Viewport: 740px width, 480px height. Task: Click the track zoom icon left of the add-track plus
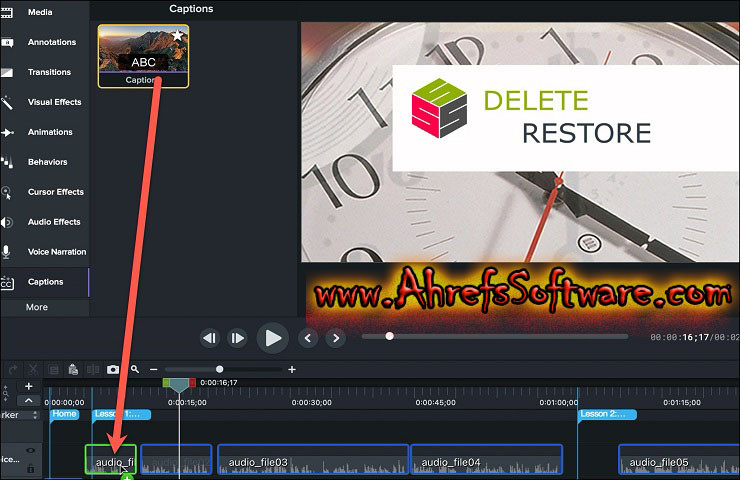tap(6, 393)
